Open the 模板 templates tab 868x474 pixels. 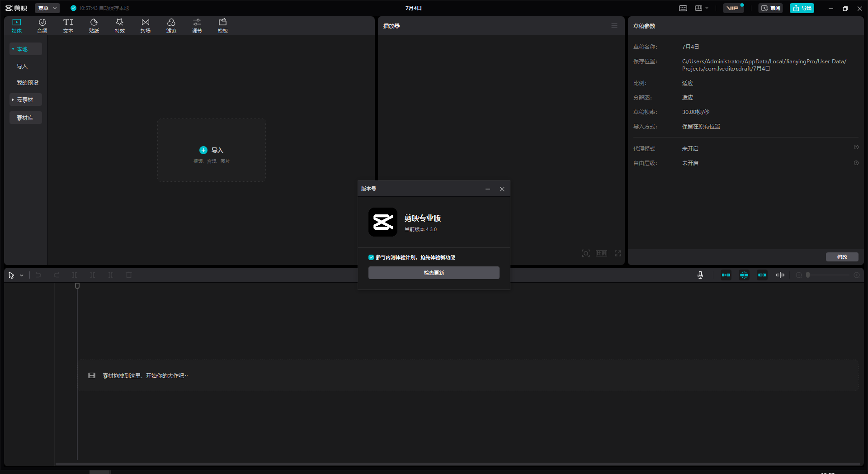click(x=223, y=26)
